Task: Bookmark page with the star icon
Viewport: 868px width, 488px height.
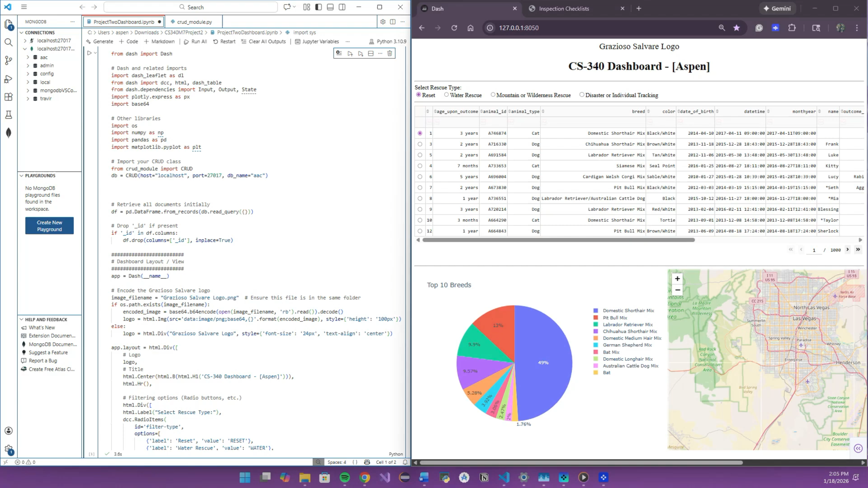Action: pyautogui.click(x=737, y=28)
